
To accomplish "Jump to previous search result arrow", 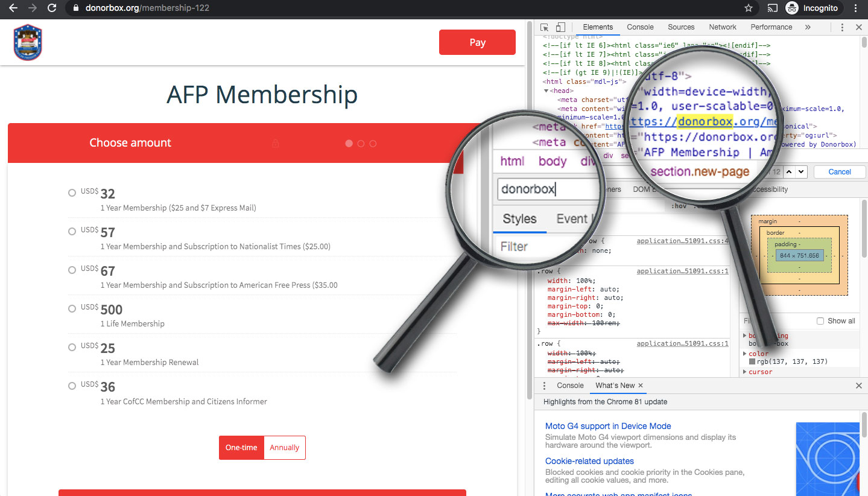I will pyautogui.click(x=789, y=171).
